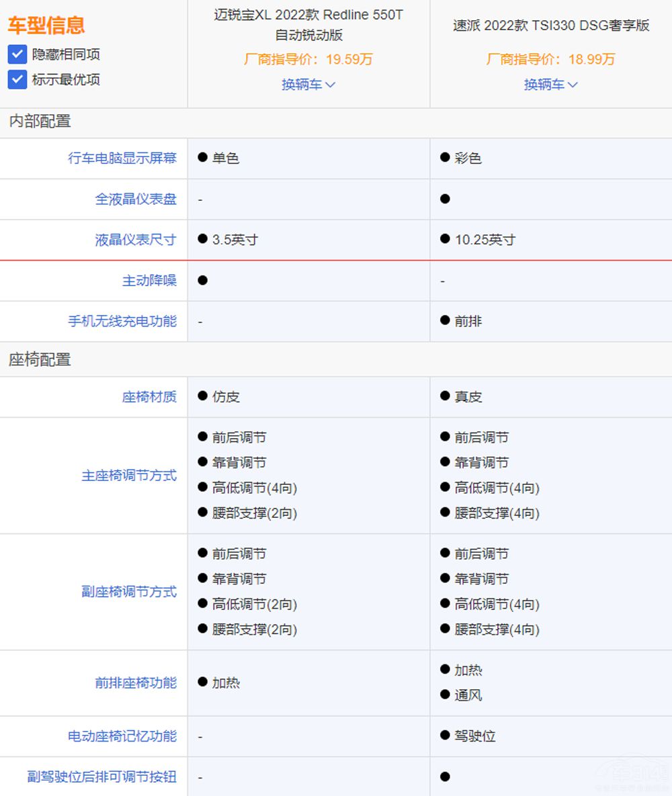This screenshot has height=796, width=672.
Task: Open the 全液晶仪表盘 feature link
Action: pos(136,200)
